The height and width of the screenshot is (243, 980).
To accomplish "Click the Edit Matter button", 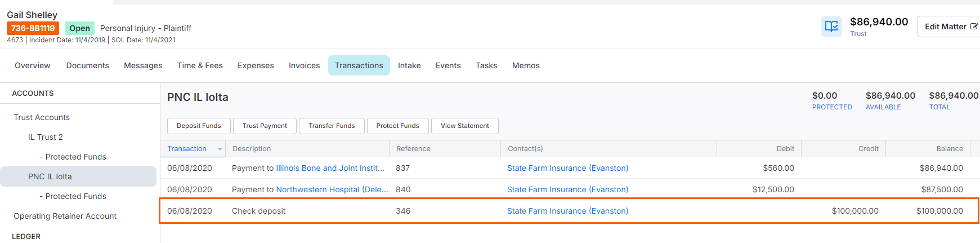I will coord(949,26).
